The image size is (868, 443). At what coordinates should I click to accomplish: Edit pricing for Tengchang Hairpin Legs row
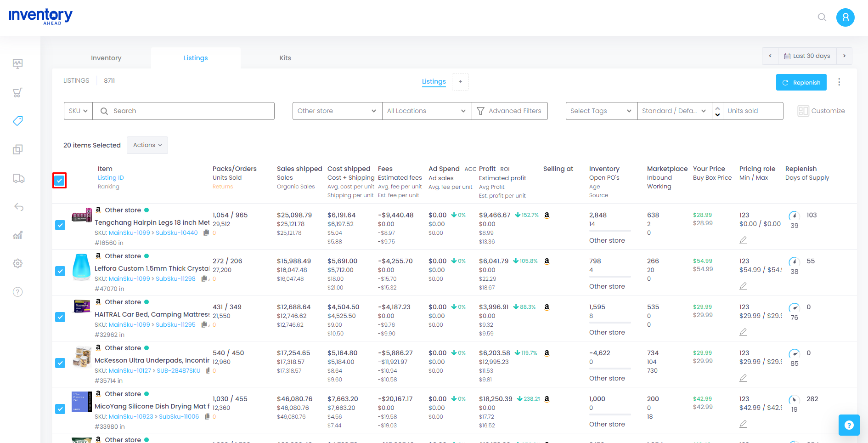tap(743, 240)
